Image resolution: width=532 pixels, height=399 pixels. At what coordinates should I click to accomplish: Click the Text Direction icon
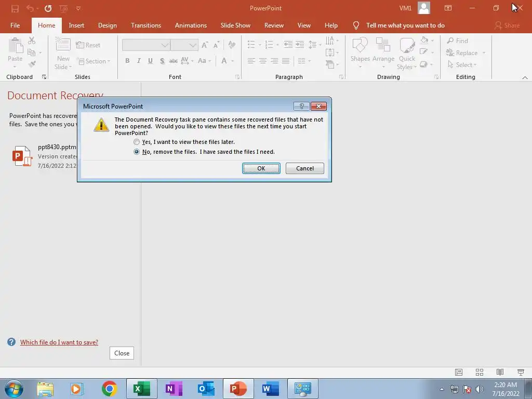tap(331, 41)
